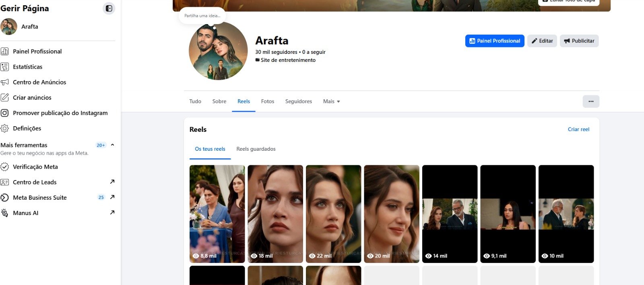The height and width of the screenshot is (285, 644).
Task: Collapse the Mais ferramentas section chevron
Action: coord(113,145)
